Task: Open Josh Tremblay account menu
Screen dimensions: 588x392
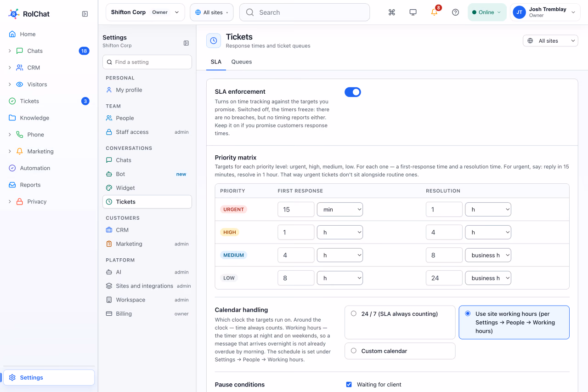Action: 544,12
